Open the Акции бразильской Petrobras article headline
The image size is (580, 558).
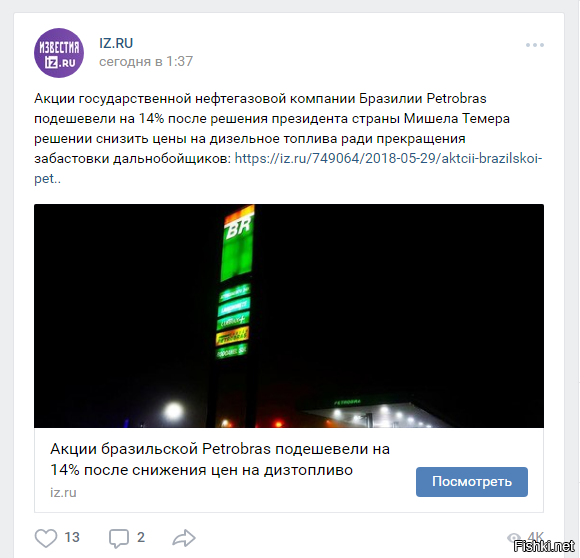pos(220,459)
